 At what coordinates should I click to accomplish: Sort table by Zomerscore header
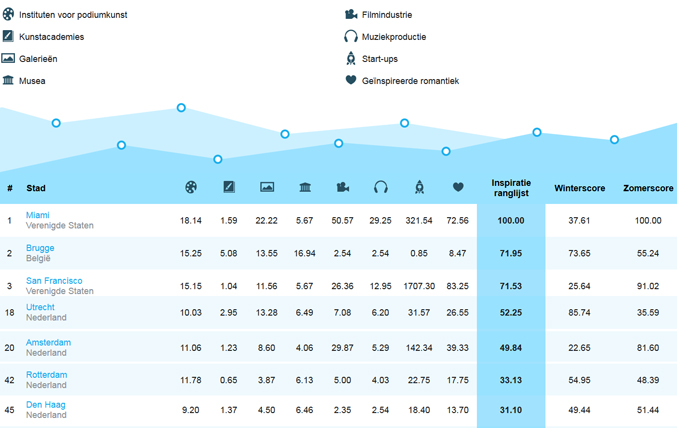pos(647,188)
